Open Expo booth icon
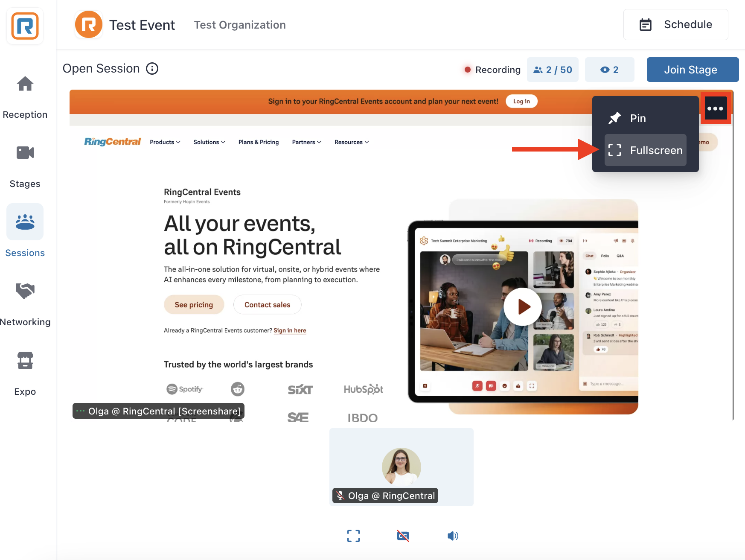The image size is (745, 560). [x=25, y=360]
